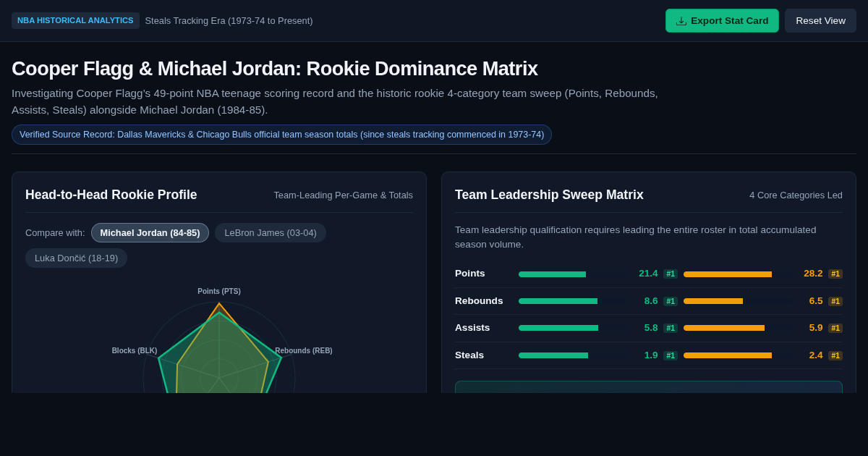Click the orange Assists progress bar
Image resolution: width=868 pixels, height=456 pixels.
724,328
